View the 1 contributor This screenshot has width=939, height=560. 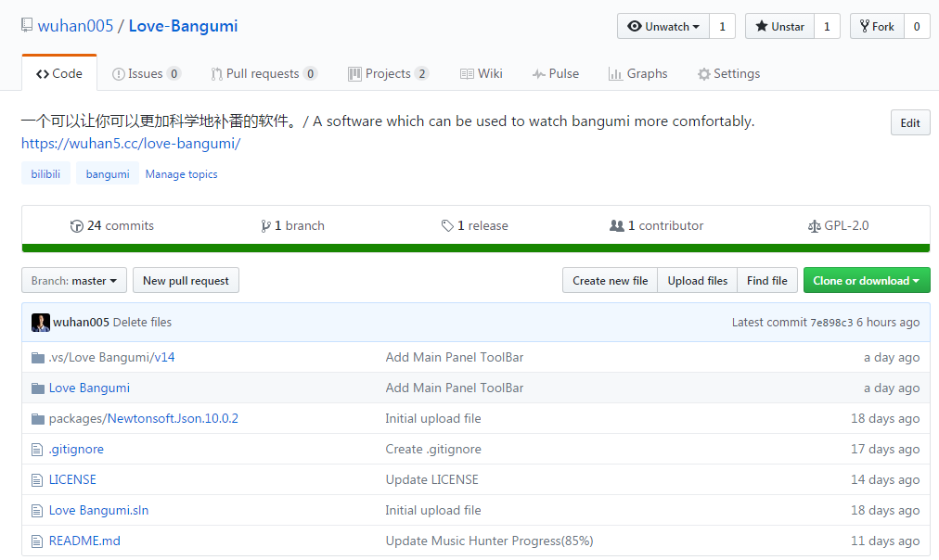click(x=656, y=225)
